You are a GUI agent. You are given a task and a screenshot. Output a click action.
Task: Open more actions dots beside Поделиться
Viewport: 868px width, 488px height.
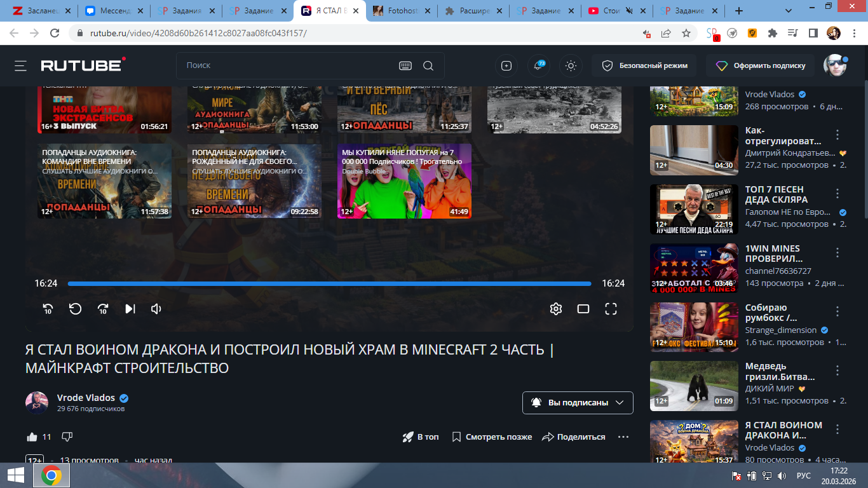[623, 437]
